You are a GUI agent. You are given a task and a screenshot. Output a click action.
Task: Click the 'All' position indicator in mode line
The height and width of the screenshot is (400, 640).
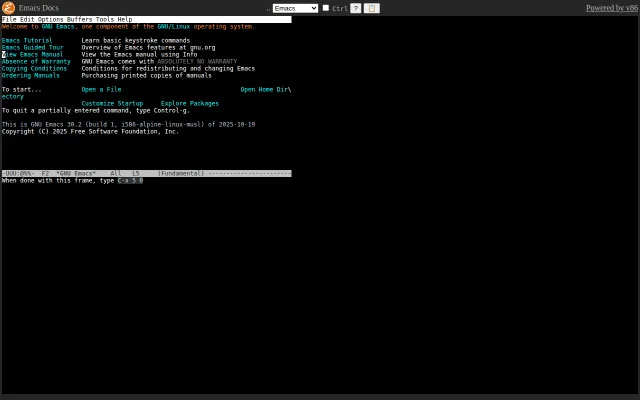[x=116, y=173]
